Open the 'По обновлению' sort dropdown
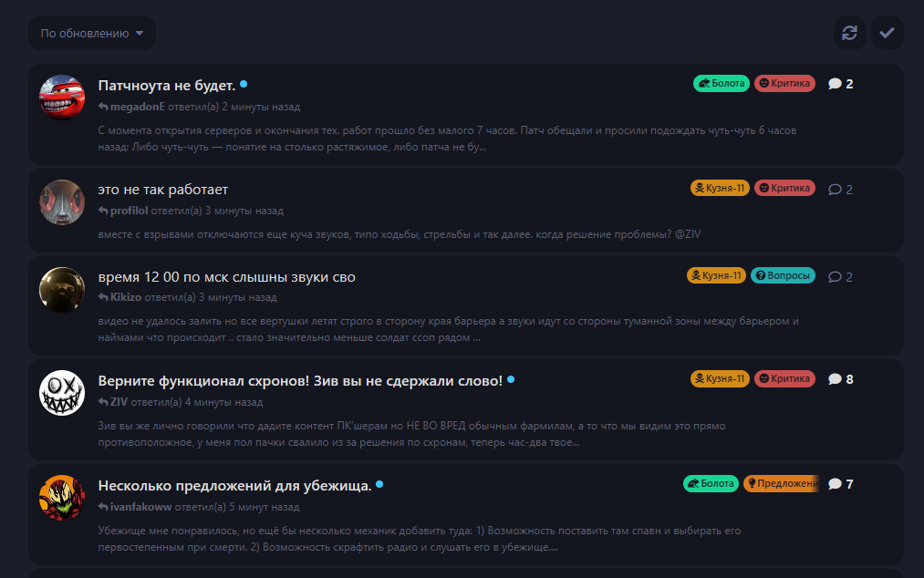 tap(92, 33)
